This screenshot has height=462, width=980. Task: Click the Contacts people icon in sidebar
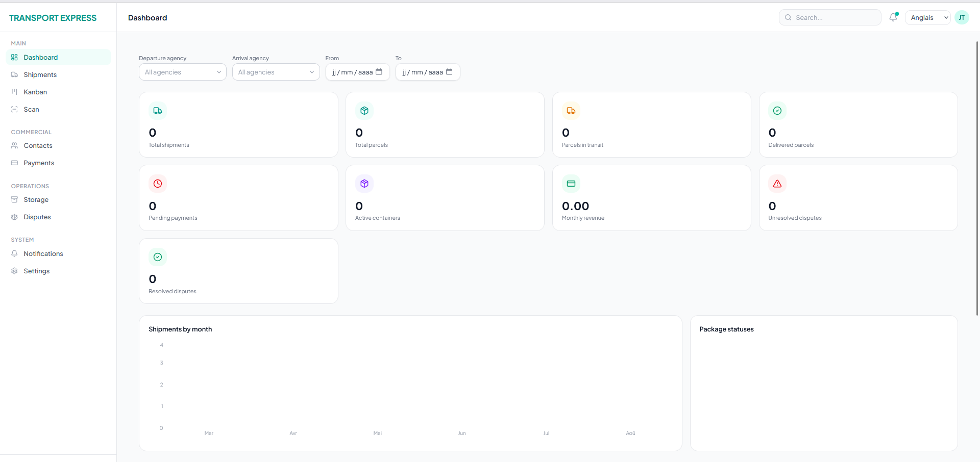(14, 145)
